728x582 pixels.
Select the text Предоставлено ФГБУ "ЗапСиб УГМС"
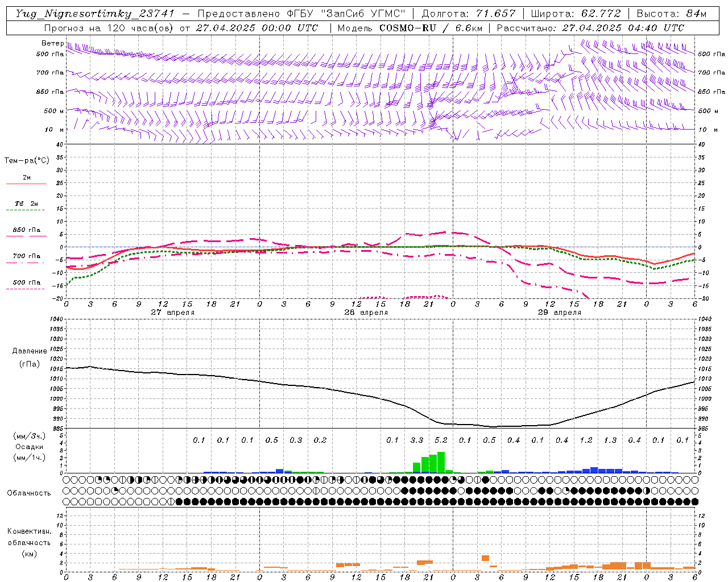[302, 14]
